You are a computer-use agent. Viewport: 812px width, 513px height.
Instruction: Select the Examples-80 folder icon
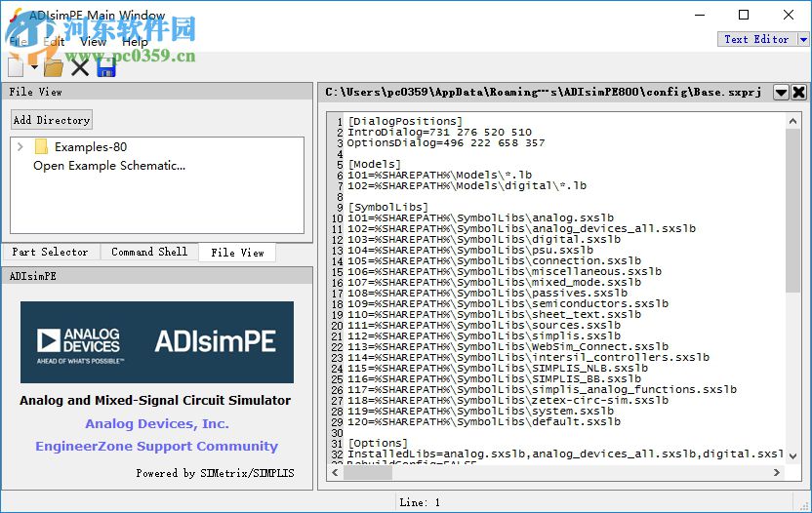[41, 147]
